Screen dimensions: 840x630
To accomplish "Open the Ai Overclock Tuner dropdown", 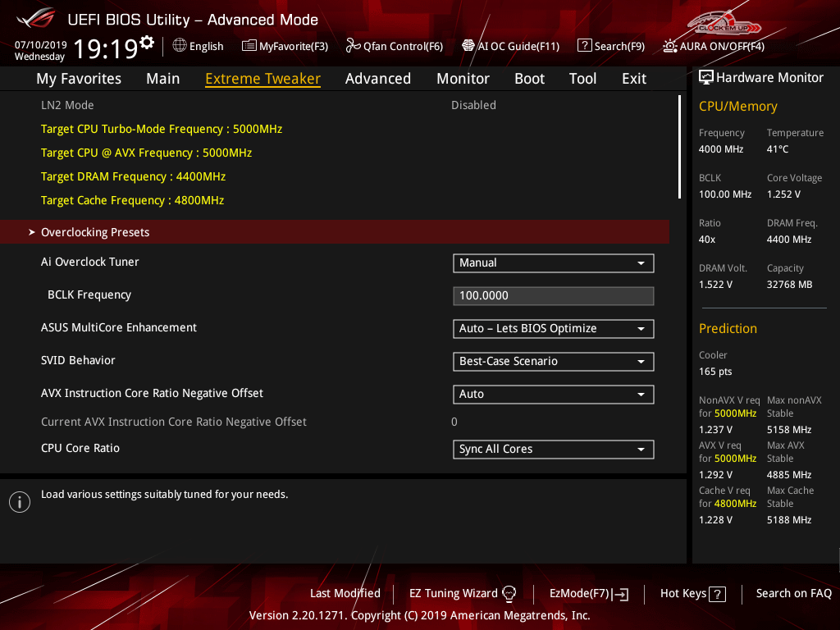I will [x=553, y=263].
